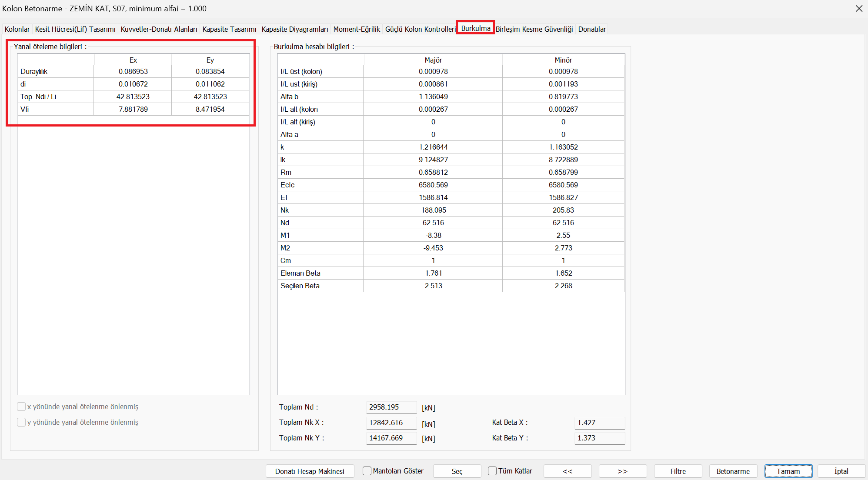Go to previous column with << button

click(x=568, y=471)
